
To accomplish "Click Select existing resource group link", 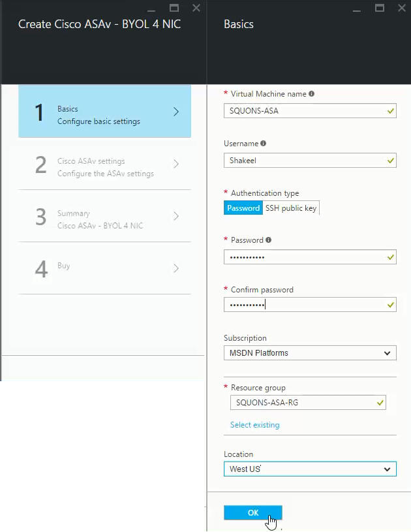I will click(254, 425).
